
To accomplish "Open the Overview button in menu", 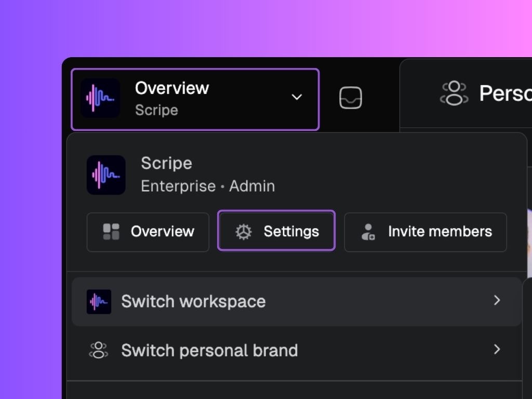I will click(x=148, y=232).
